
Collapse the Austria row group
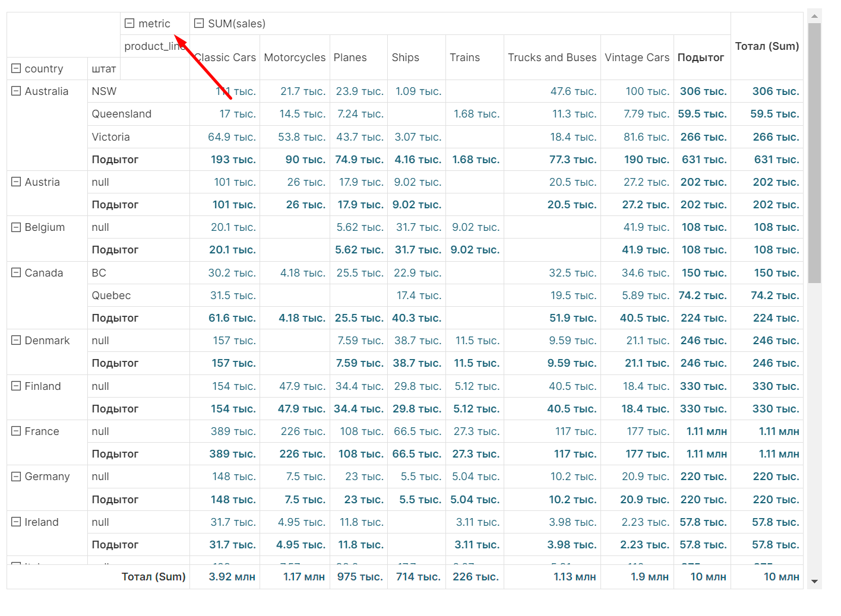[16, 182]
